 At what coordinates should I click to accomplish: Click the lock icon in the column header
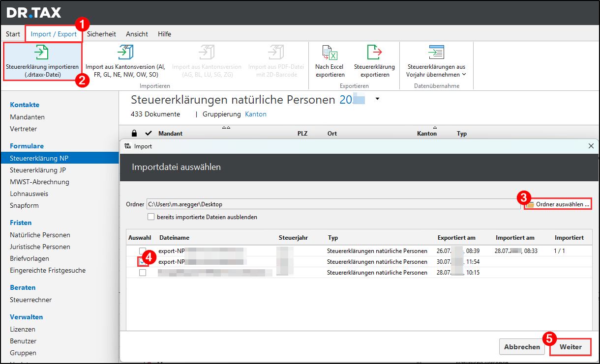point(134,133)
